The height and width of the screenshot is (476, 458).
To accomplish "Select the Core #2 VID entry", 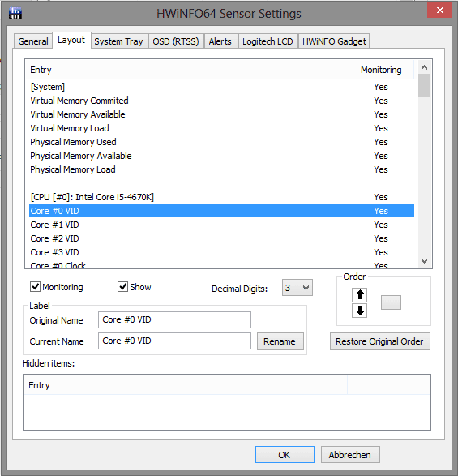I will 221,238.
